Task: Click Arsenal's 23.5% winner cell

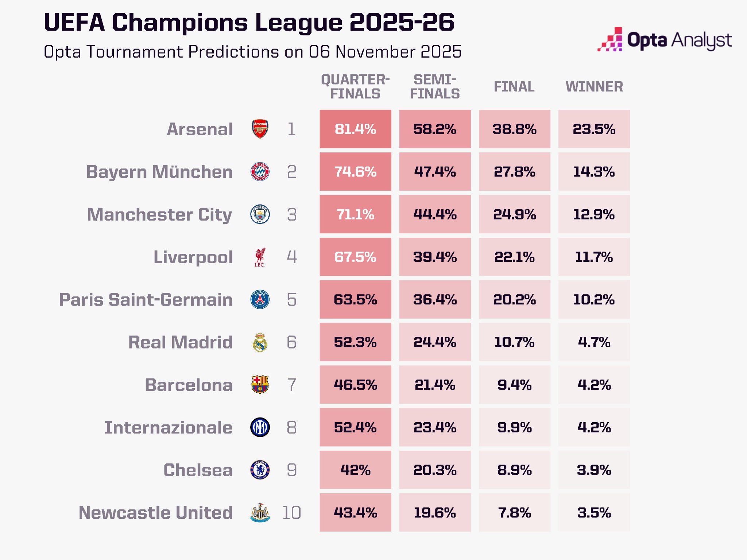Action: 594,129
